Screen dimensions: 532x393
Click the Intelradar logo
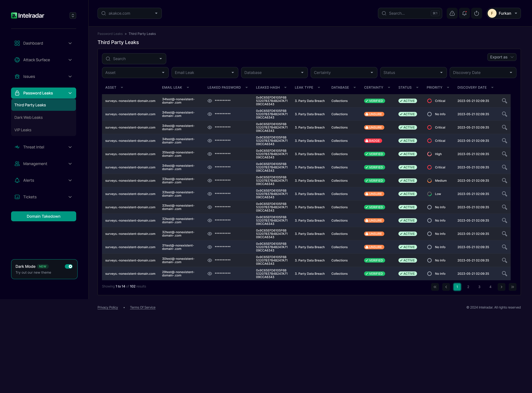28,16
